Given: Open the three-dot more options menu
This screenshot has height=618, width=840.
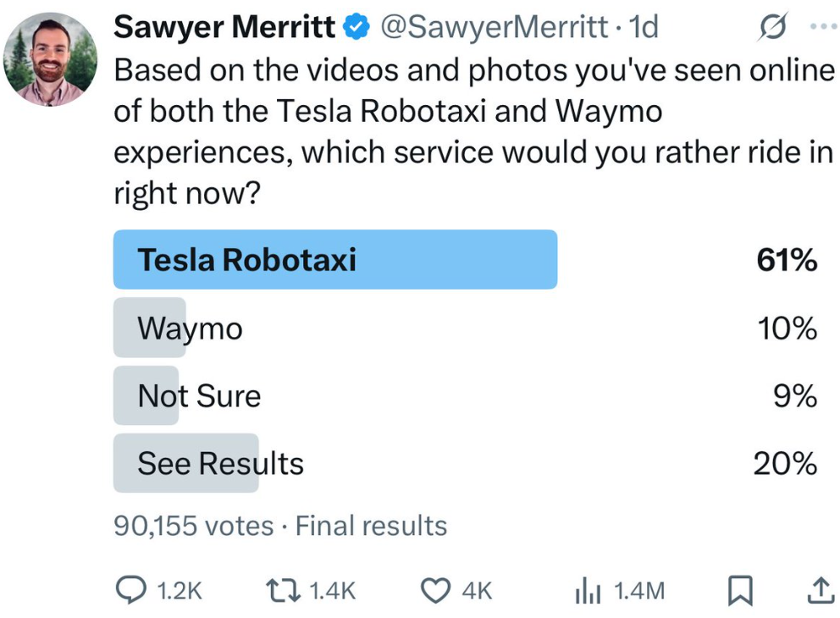Looking at the screenshot, I should click(822, 27).
